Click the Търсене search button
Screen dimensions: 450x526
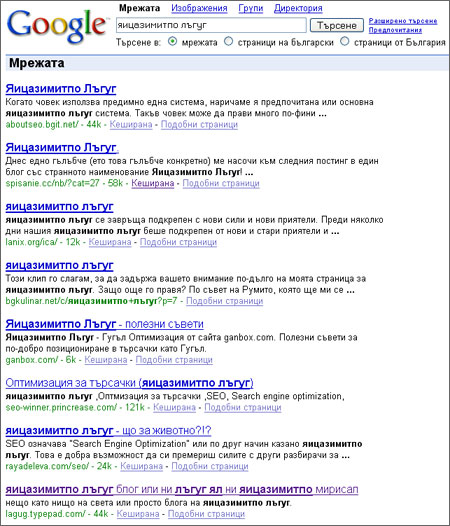tap(337, 25)
